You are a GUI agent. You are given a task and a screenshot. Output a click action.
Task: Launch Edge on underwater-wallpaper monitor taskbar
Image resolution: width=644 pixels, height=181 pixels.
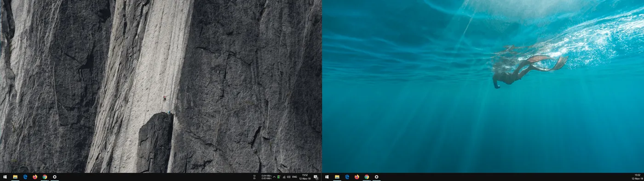pos(347,177)
